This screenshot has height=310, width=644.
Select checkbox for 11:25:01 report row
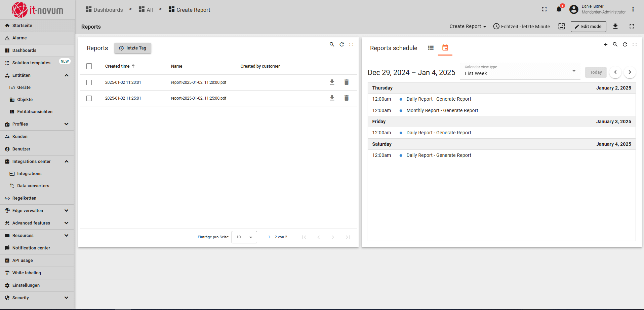[89, 98]
